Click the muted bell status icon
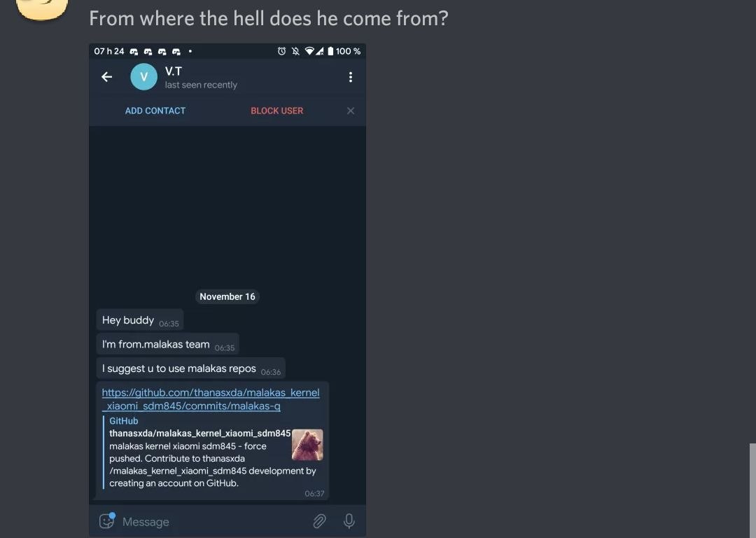 pos(295,51)
